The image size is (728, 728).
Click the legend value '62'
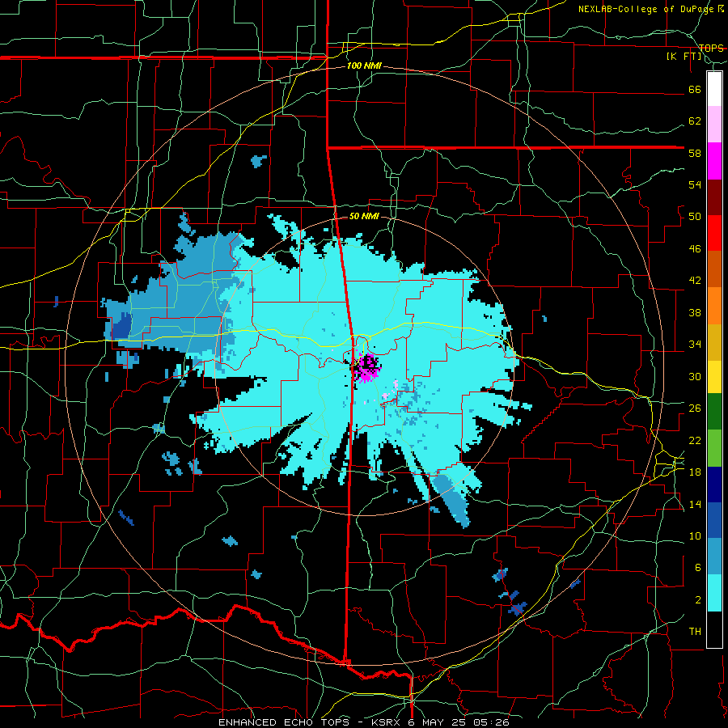click(695, 121)
